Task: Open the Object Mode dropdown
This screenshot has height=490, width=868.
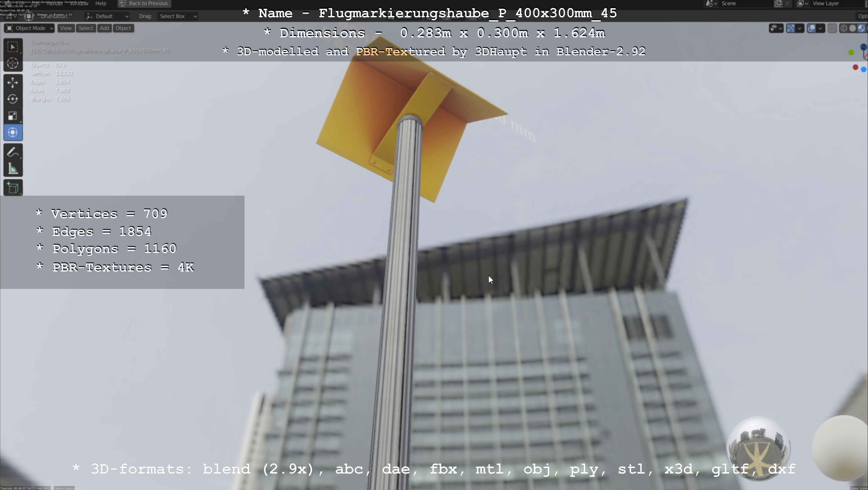Action: point(29,28)
